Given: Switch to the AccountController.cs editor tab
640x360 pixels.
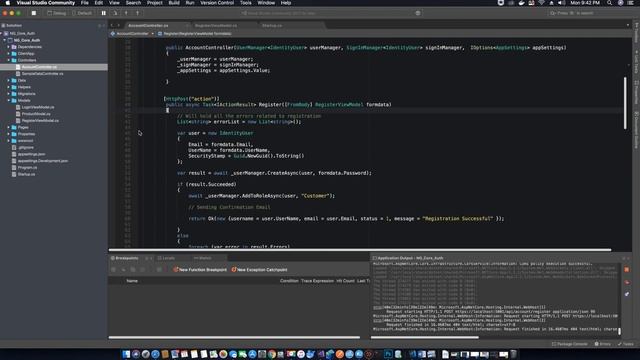Looking at the screenshot, I should (148, 25).
